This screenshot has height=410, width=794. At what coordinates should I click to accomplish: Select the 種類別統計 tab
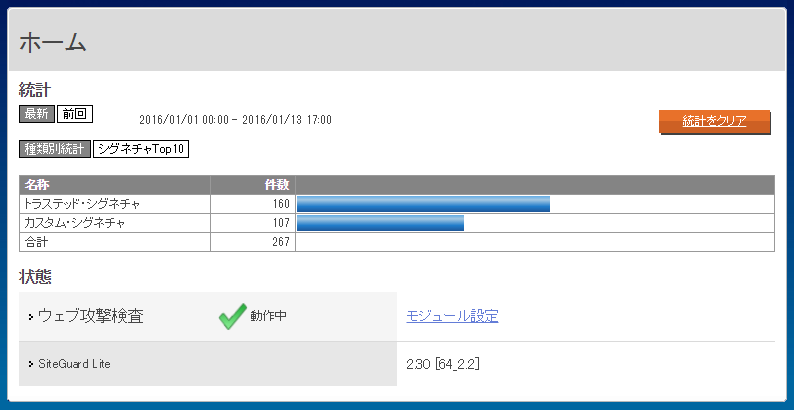point(54,150)
